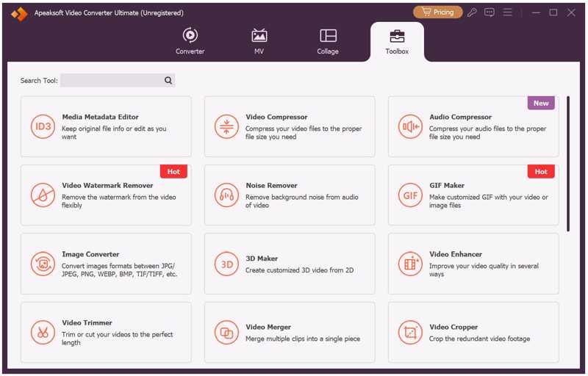Click the Media Metadata Editor ID3 icon
588x376 pixels.
[43, 126]
